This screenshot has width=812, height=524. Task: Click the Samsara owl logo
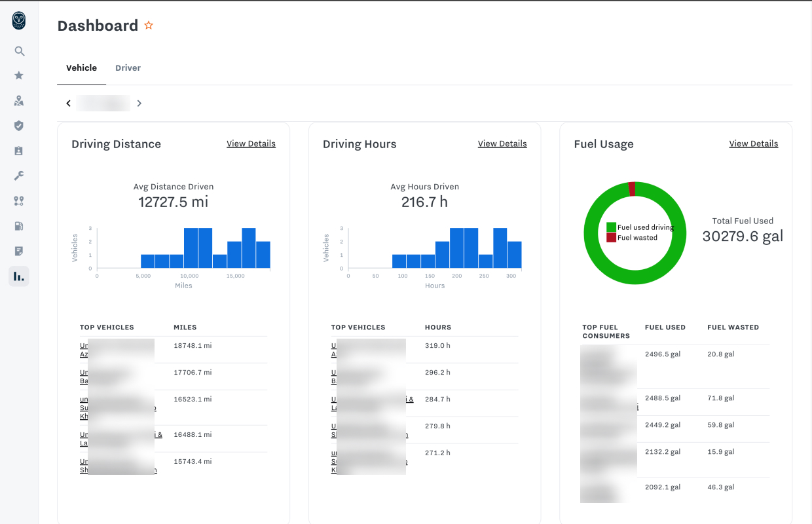click(x=19, y=21)
